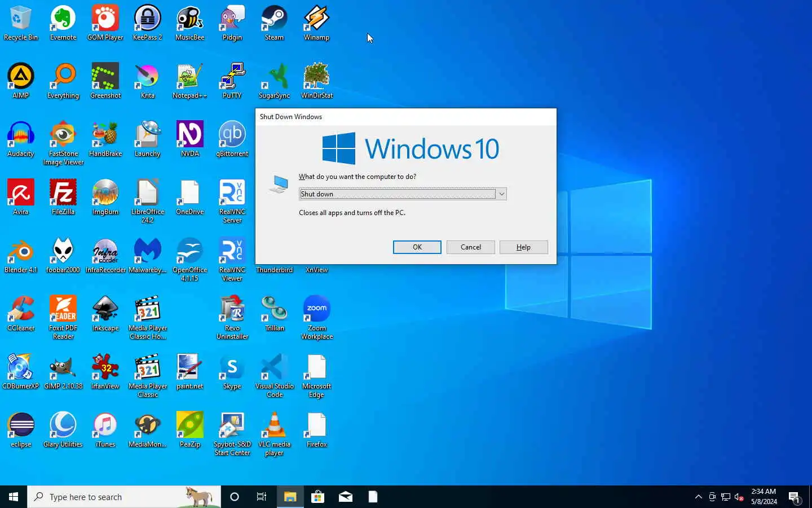Click the PuTTY desktop icon

click(x=232, y=81)
